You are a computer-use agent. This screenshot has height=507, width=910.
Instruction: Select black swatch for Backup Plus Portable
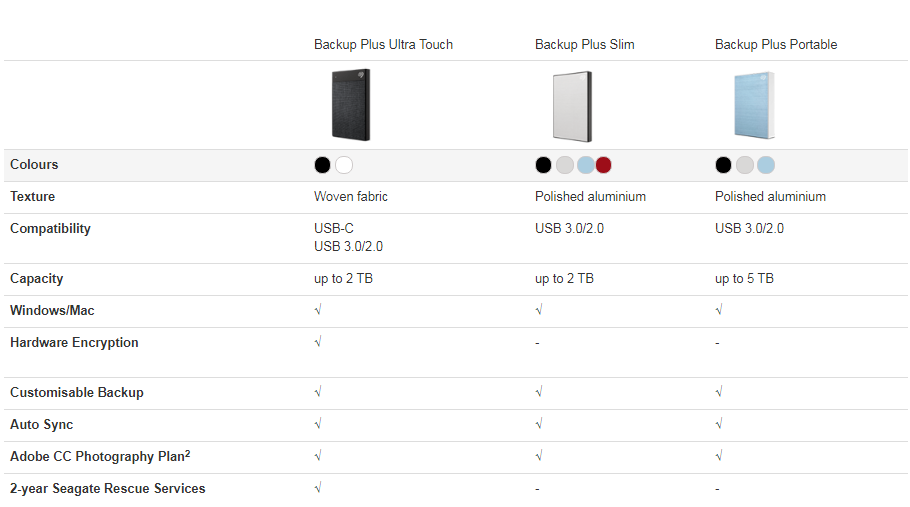pyautogui.click(x=723, y=165)
